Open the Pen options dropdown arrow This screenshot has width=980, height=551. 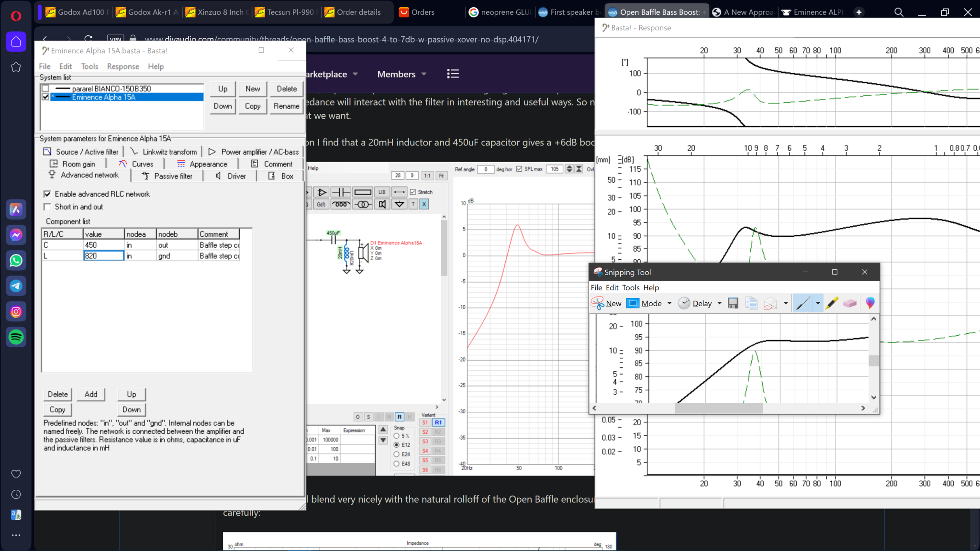[x=818, y=303]
